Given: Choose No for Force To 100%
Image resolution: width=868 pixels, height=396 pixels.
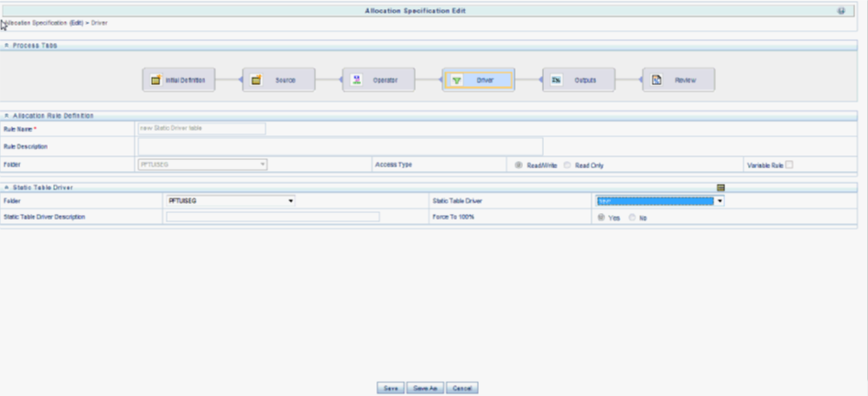Looking at the screenshot, I should coord(632,218).
